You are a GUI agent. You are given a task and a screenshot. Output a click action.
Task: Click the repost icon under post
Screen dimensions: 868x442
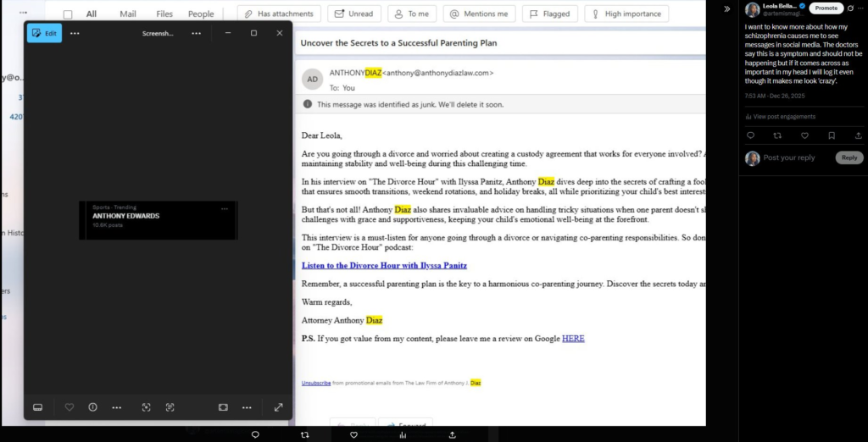coord(777,135)
